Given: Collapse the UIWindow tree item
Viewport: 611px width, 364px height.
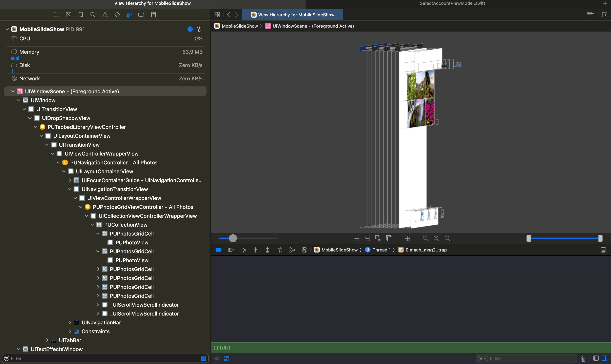Looking at the screenshot, I should 19,100.
